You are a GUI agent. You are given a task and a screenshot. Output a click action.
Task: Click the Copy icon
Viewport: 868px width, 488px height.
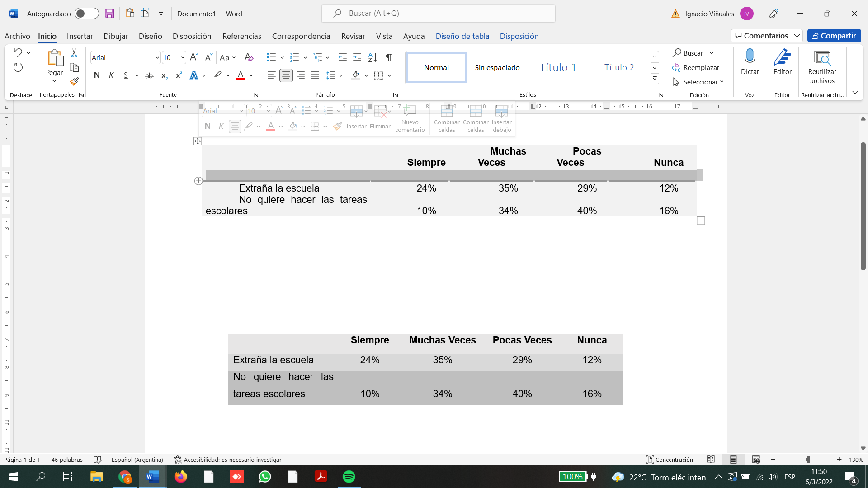click(74, 68)
